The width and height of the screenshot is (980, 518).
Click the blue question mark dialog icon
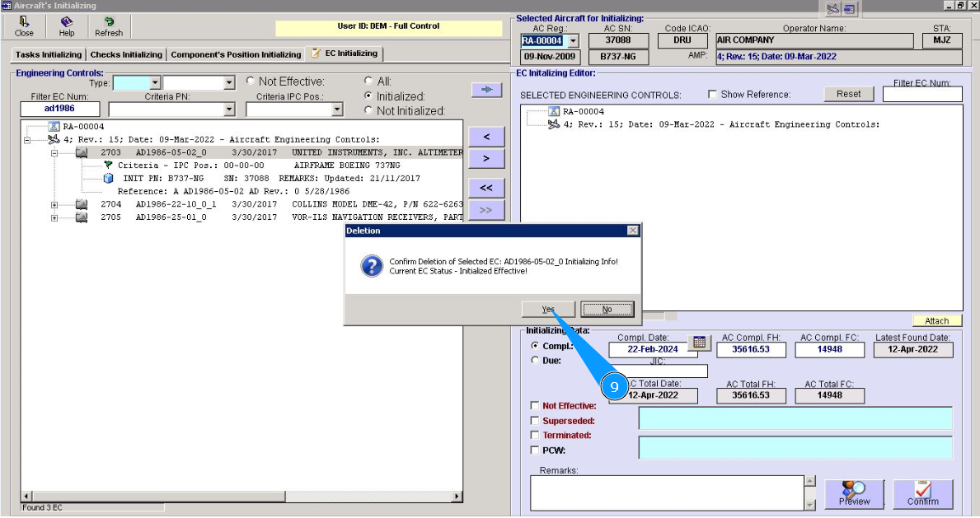371,266
